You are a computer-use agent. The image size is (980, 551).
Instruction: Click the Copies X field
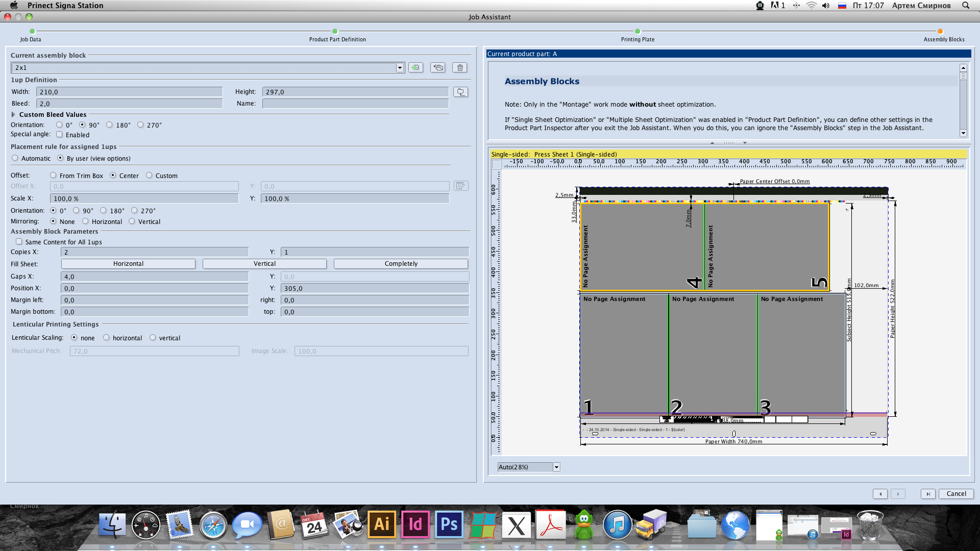155,252
